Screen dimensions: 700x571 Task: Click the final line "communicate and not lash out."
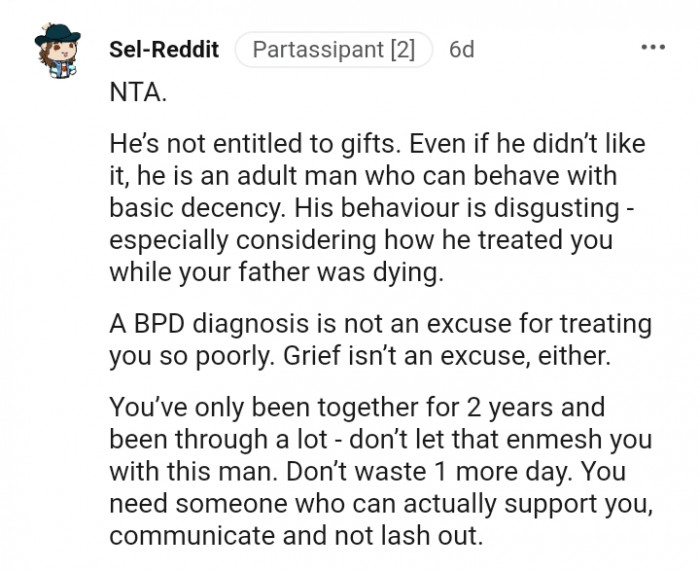point(295,534)
